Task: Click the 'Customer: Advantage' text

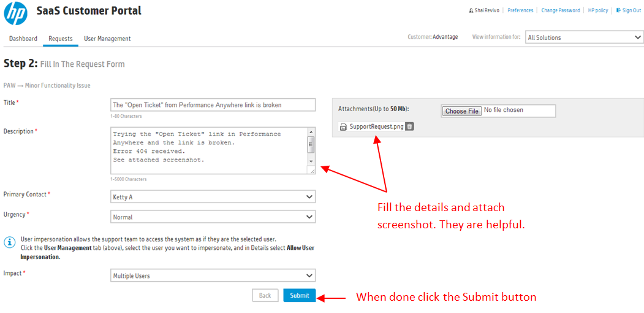Action: pyautogui.click(x=433, y=37)
